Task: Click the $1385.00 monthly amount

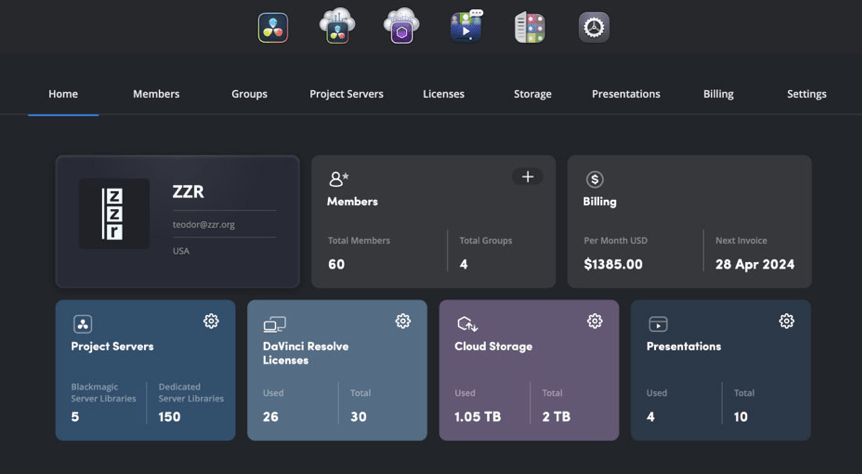Action: pos(613,264)
